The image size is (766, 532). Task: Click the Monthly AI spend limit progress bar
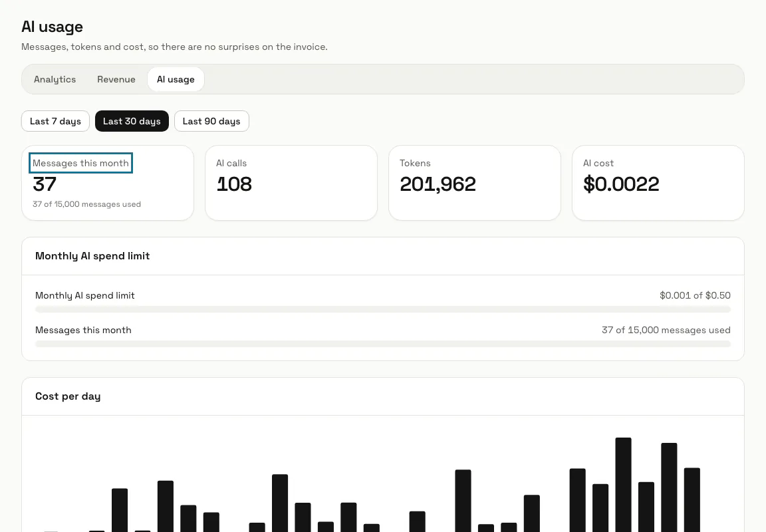click(x=383, y=309)
